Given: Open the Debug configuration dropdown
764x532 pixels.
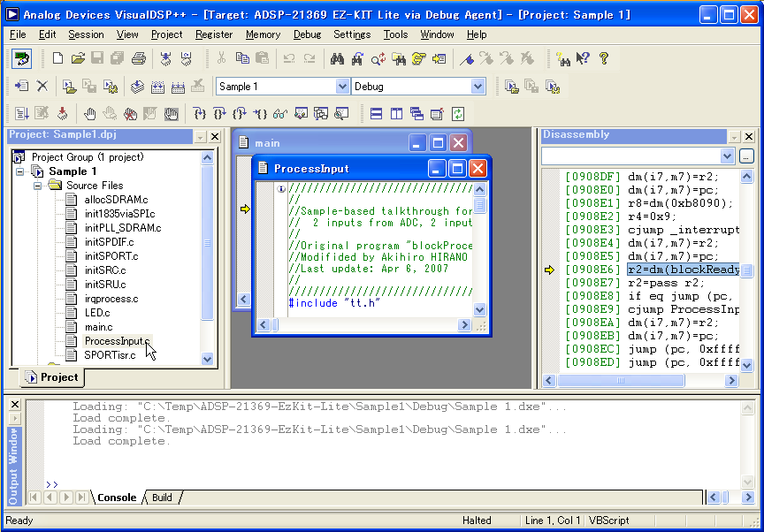Looking at the screenshot, I should tap(478, 87).
